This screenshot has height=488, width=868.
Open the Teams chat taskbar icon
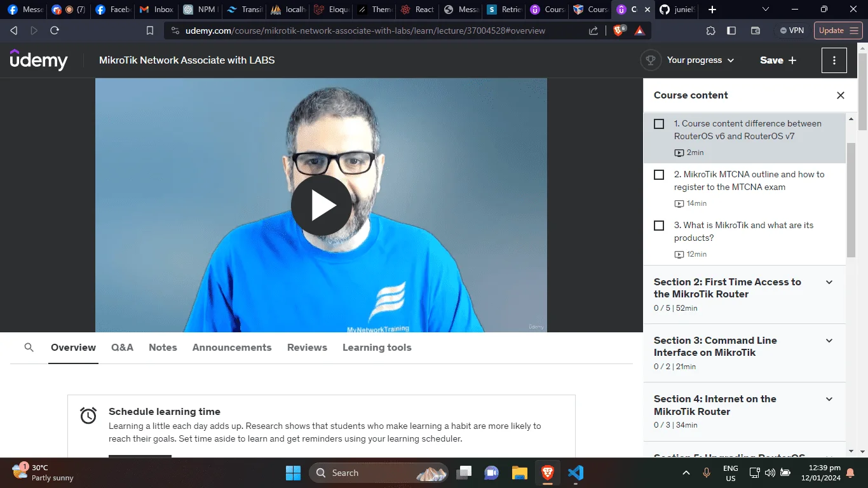(x=491, y=473)
